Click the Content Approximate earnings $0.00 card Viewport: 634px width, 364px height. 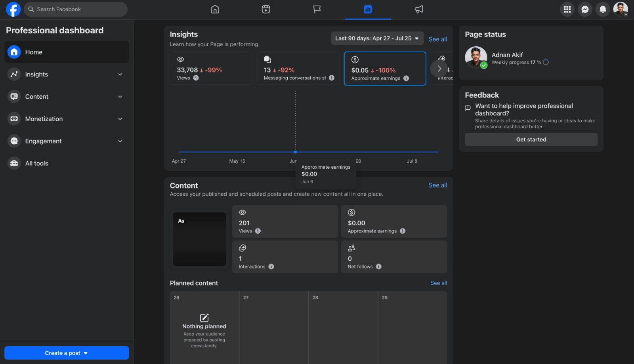[394, 221]
